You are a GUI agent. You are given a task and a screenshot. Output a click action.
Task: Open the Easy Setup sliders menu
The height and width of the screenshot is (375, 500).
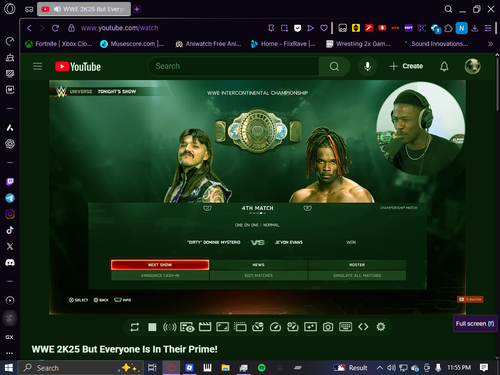(x=488, y=28)
